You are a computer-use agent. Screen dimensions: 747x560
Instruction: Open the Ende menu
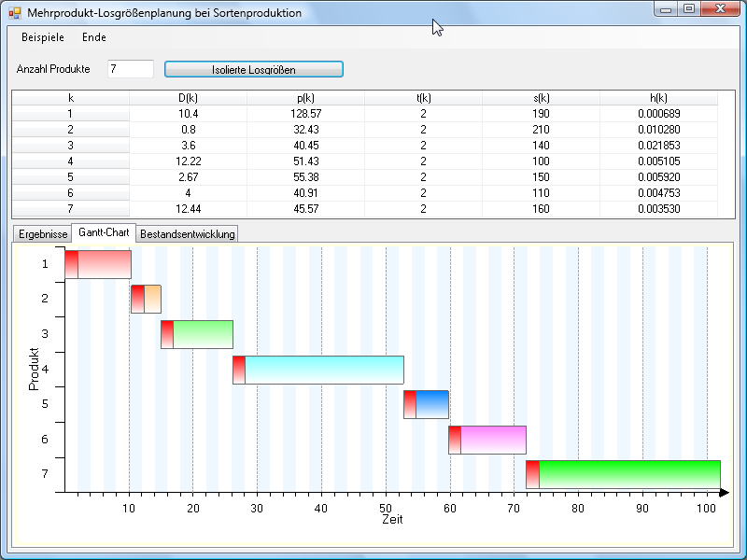94,37
